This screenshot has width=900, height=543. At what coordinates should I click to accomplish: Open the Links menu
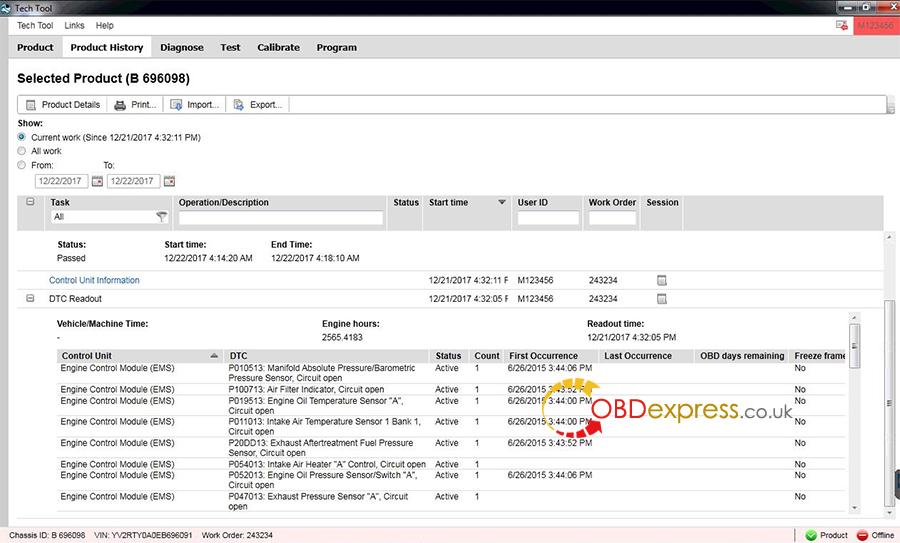[x=74, y=25]
